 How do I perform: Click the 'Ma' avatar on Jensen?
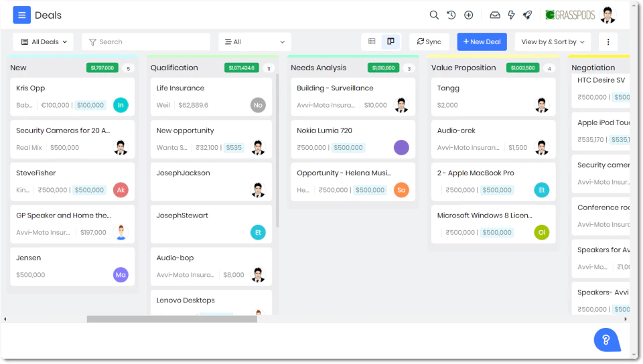[121, 275]
